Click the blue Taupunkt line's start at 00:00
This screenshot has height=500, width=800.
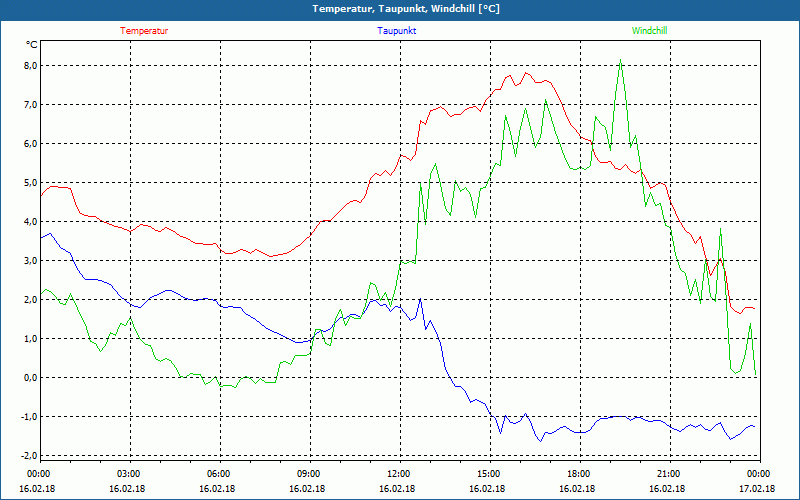coord(41,236)
